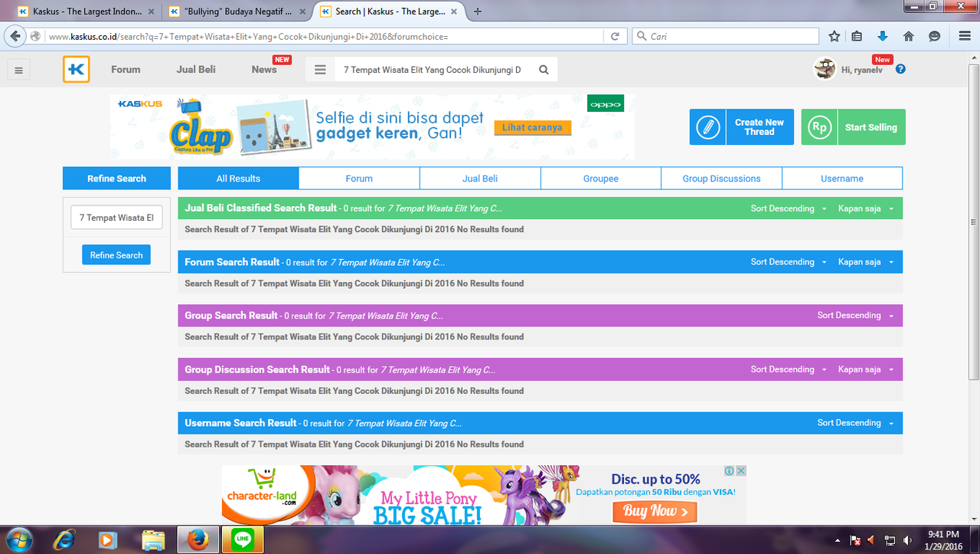Expand Kapan saja in Forum Search Result
This screenshot has width=980, height=554.
pyautogui.click(x=866, y=262)
